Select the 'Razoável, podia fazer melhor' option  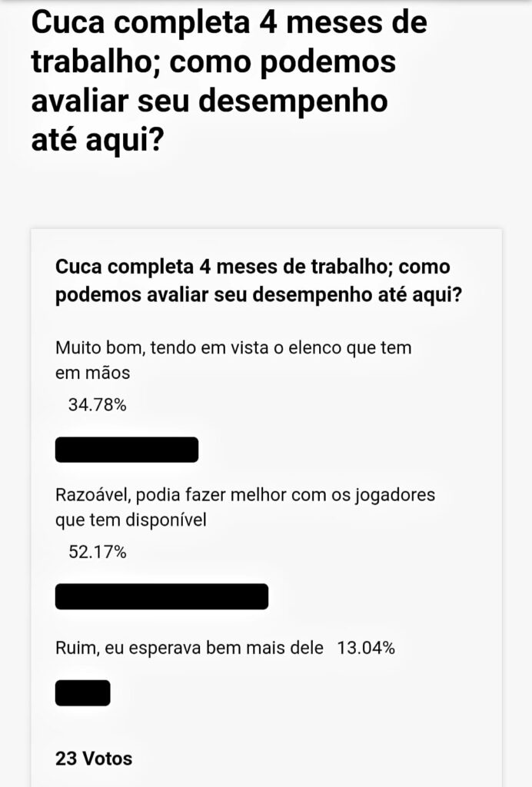coord(245,507)
